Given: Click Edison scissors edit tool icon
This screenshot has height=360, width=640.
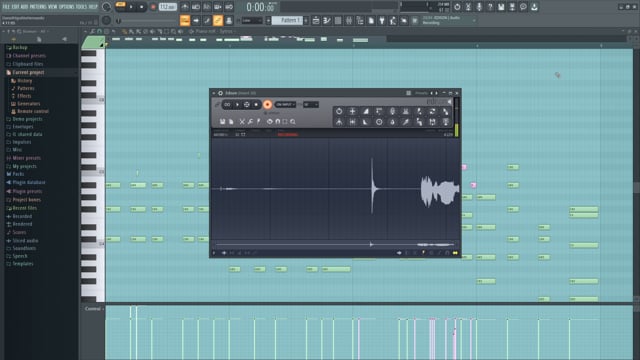Looking at the screenshot, I should coord(242,122).
